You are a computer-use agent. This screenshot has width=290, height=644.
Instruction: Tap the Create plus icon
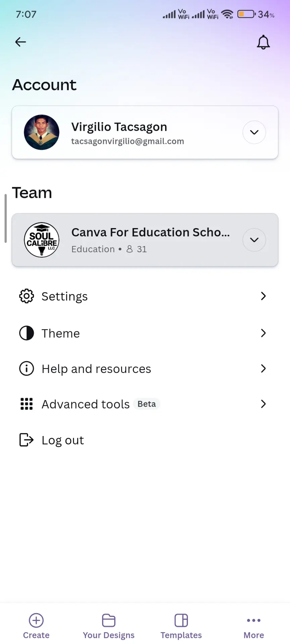tap(36, 620)
